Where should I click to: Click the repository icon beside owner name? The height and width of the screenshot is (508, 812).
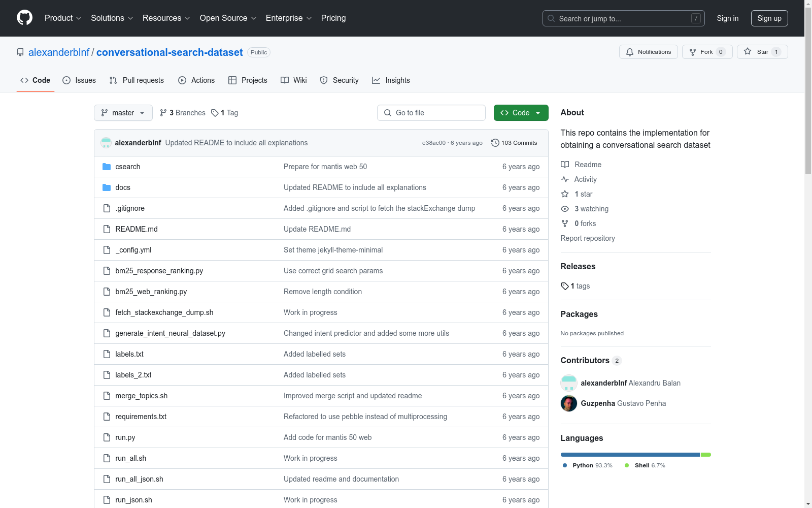click(20, 52)
